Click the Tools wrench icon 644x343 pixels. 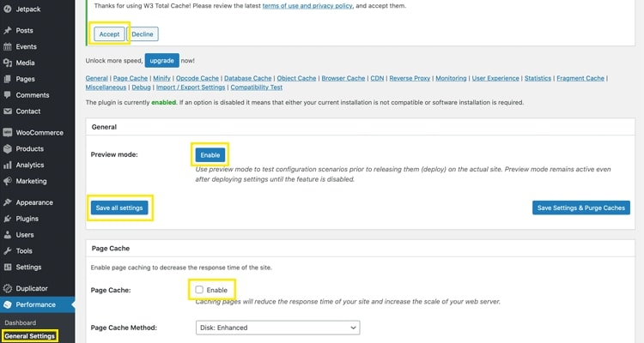8,250
